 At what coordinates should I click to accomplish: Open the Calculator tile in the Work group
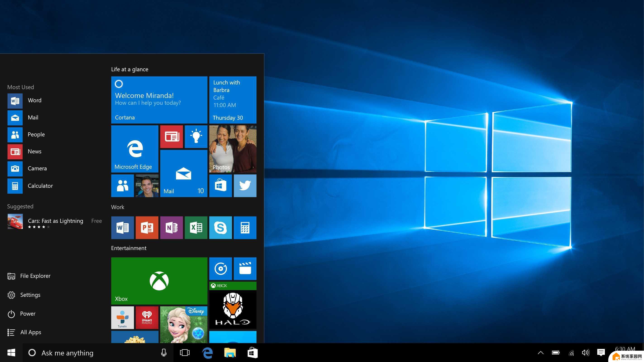(245, 228)
